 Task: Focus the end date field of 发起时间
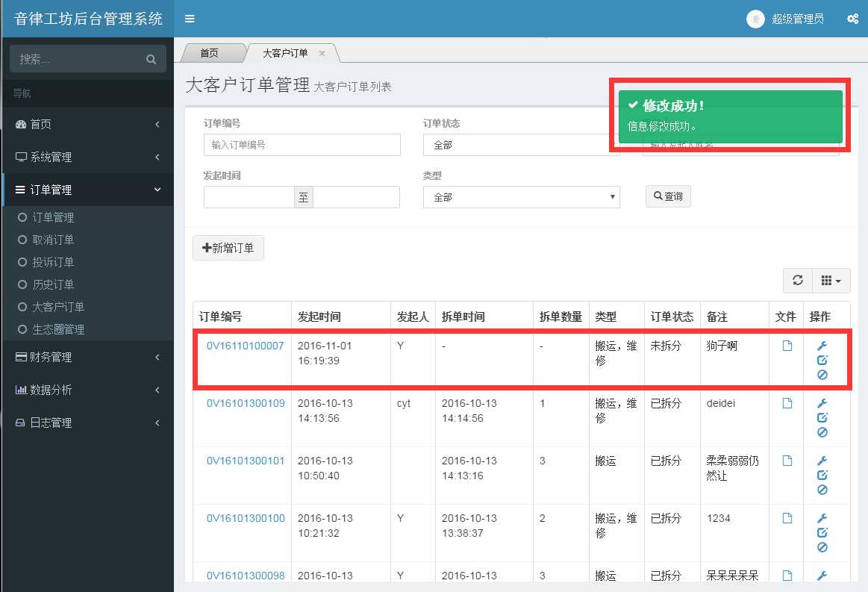[x=357, y=197]
